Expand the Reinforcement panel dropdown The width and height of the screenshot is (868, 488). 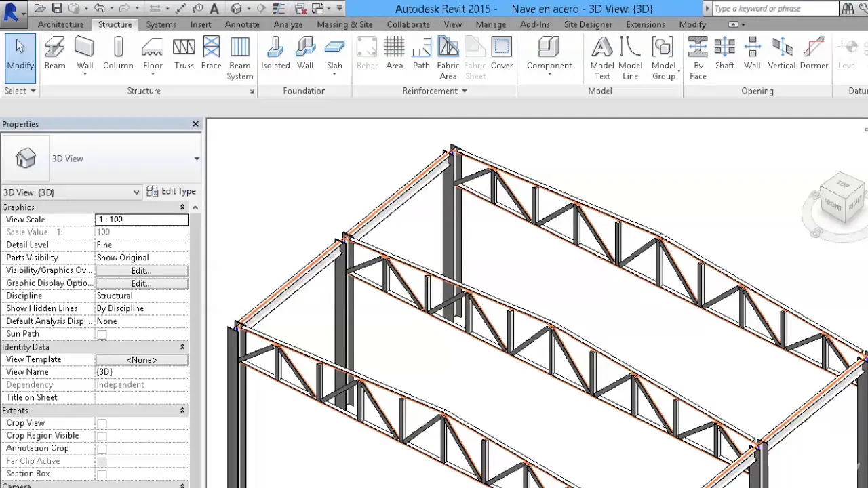tap(435, 91)
